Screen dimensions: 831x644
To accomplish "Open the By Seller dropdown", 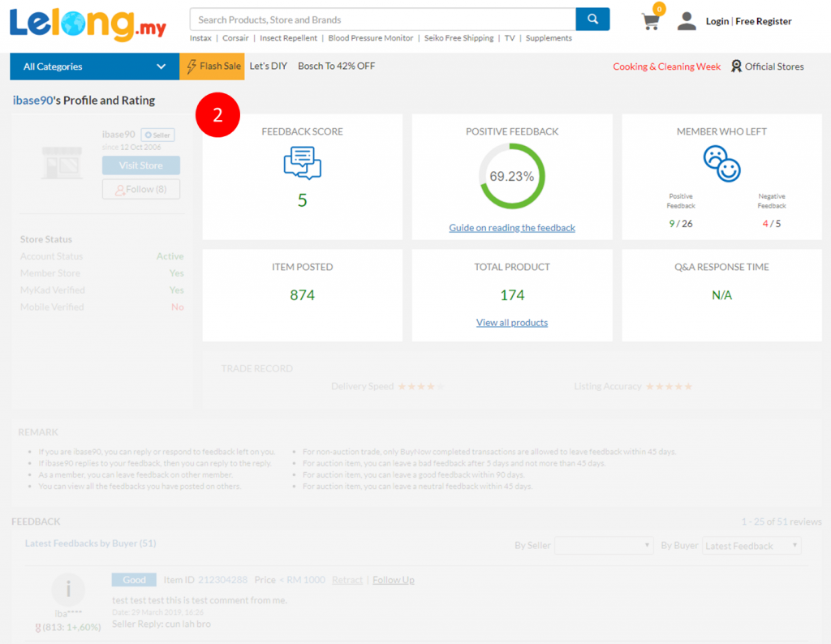I will pos(604,546).
